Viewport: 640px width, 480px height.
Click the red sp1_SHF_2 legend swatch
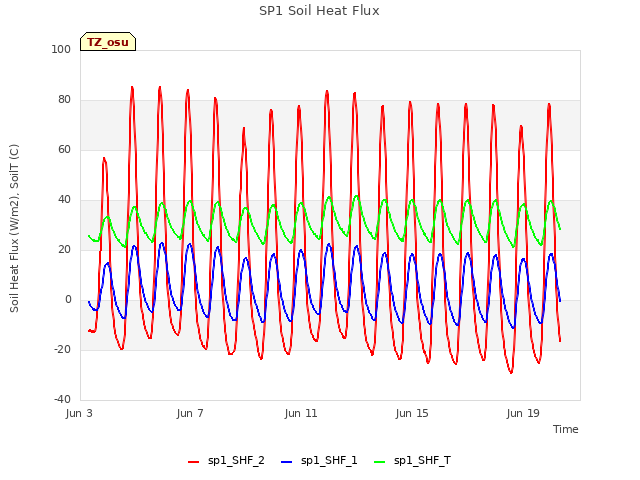pos(193,462)
